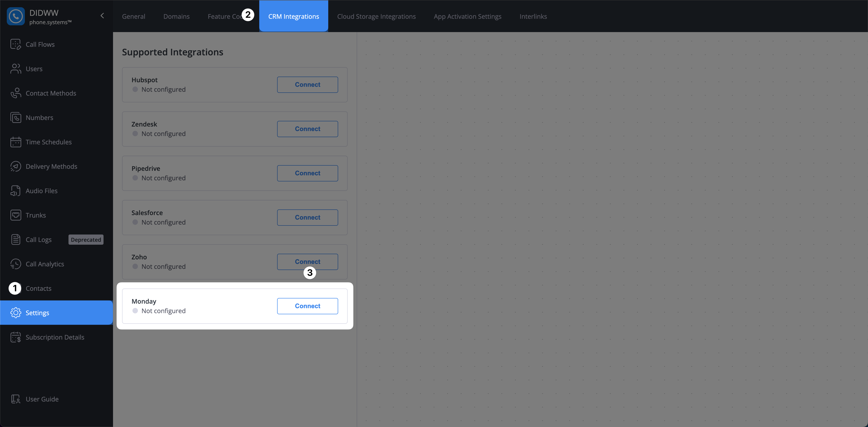The height and width of the screenshot is (427, 868).
Task: Connect the Monday integration
Action: [307, 306]
